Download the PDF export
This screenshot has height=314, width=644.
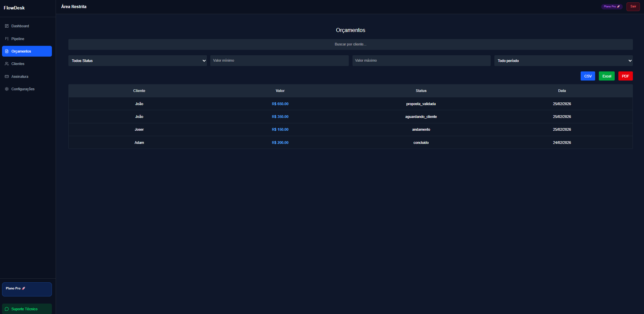click(625, 76)
